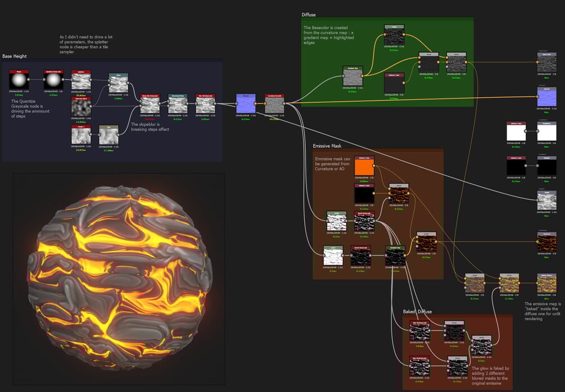Select the dark red Uniform Color in Emissive Mask
Screen dimensions: 565x392
point(364,193)
